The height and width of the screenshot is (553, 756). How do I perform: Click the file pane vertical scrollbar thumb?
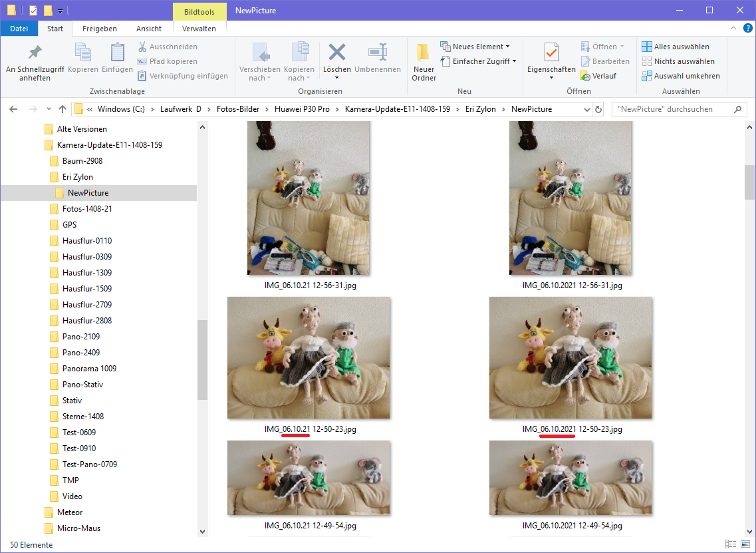coord(749,182)
